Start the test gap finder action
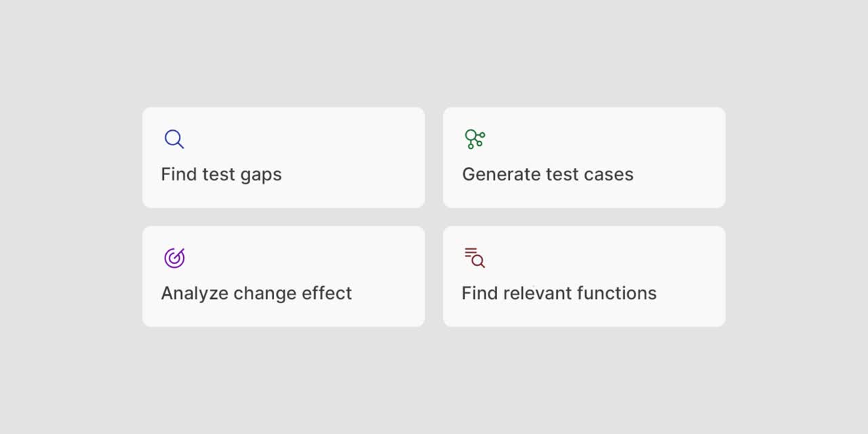Image resolution: width=868 pixels, height=434 pixels. point(221,174)
